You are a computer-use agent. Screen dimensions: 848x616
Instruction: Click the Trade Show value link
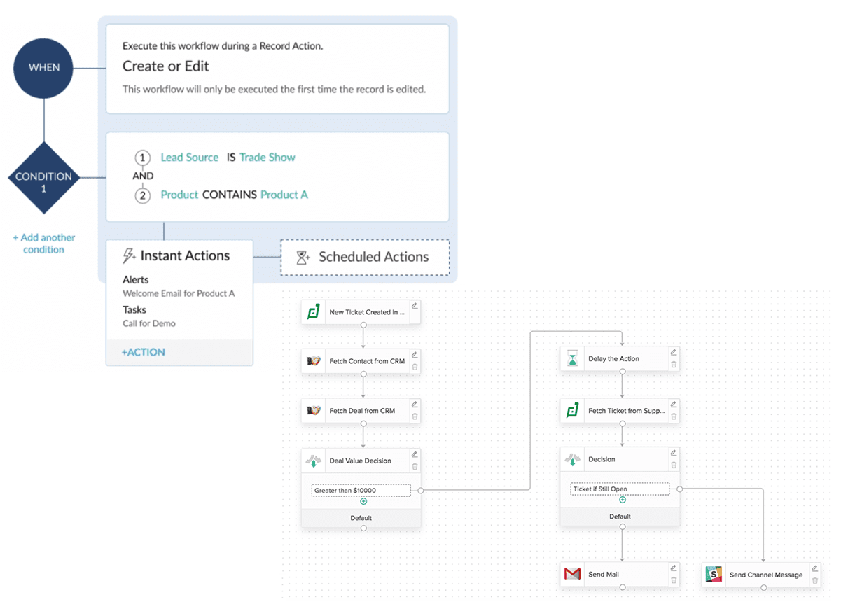267,157
